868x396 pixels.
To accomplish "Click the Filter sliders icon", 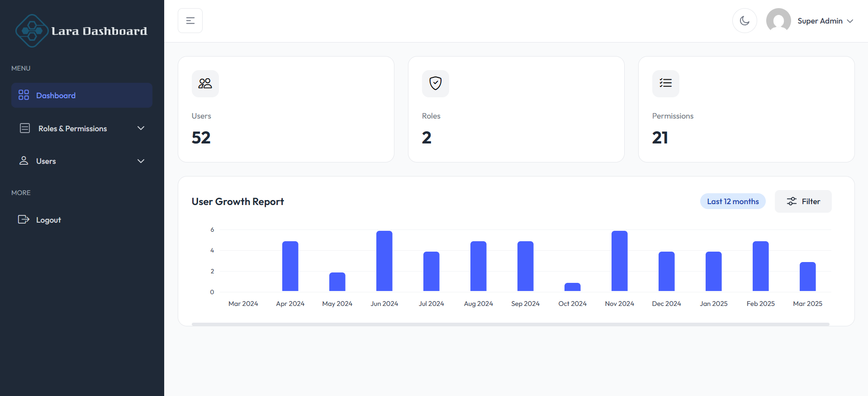I will click(x=792, y=201).
